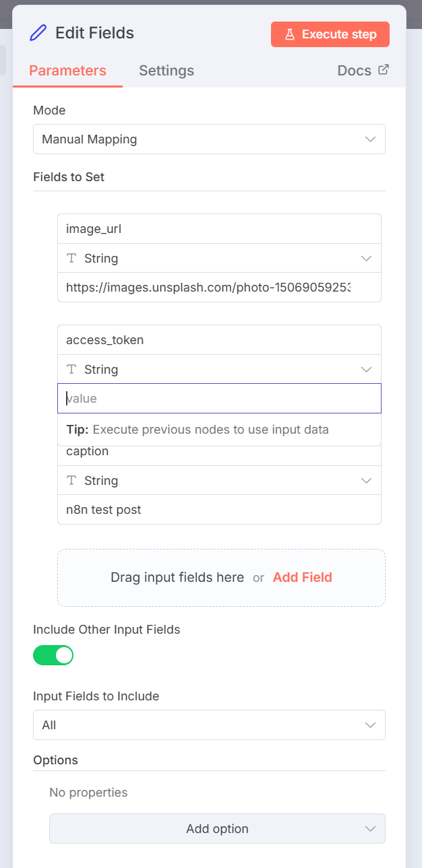
Task: Click the type icon in access_token row
Action: 71,370
